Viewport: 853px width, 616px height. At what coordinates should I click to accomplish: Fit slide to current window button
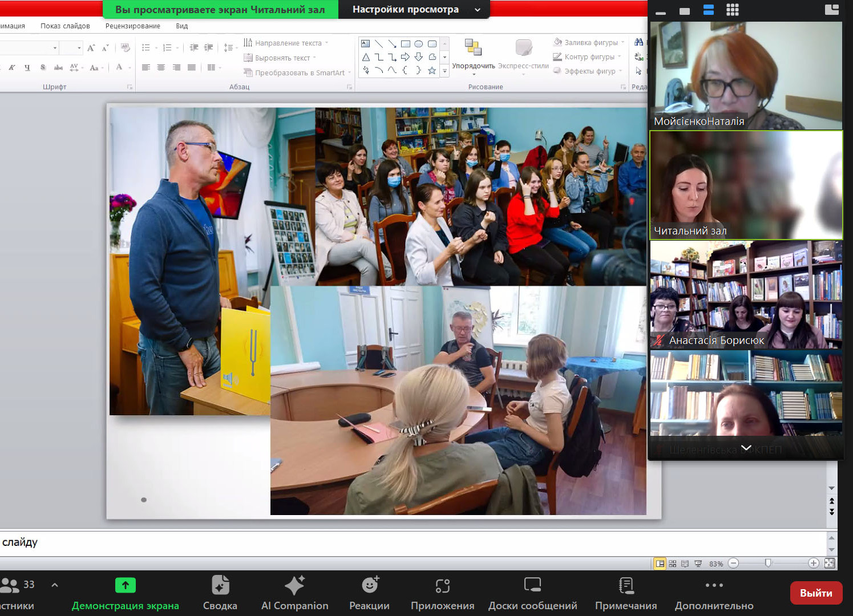[x=830, y=564]
